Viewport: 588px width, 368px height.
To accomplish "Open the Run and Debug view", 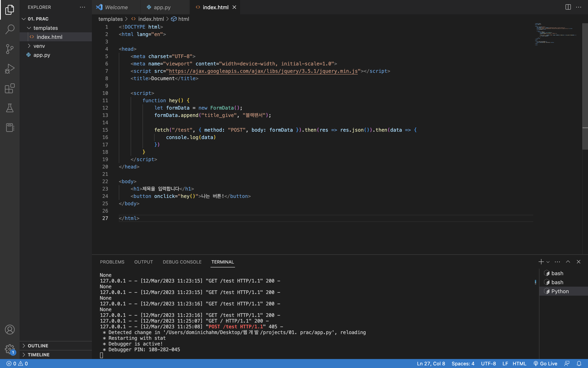I will pyautogui.click(x=10, y=69).
